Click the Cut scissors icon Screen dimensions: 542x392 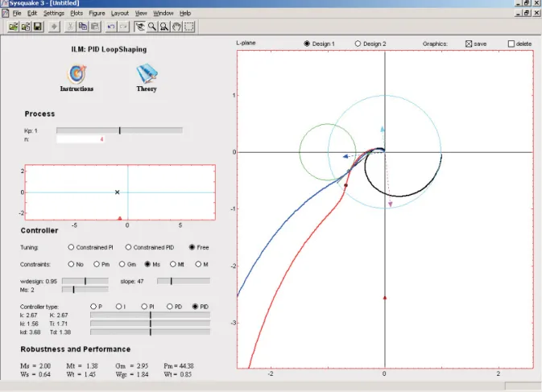click(70, 27)
